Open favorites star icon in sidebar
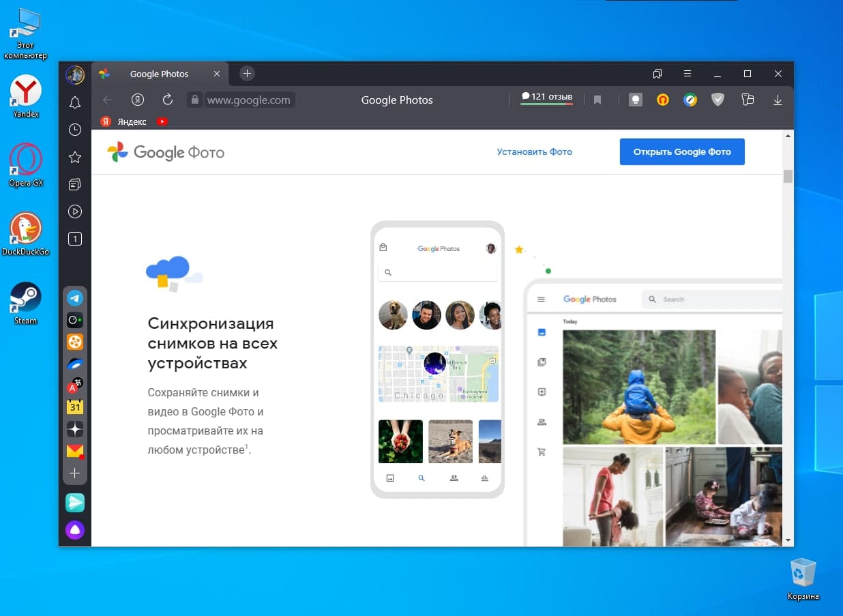Viewport: 843px width, 616px height. coord(75,158)
